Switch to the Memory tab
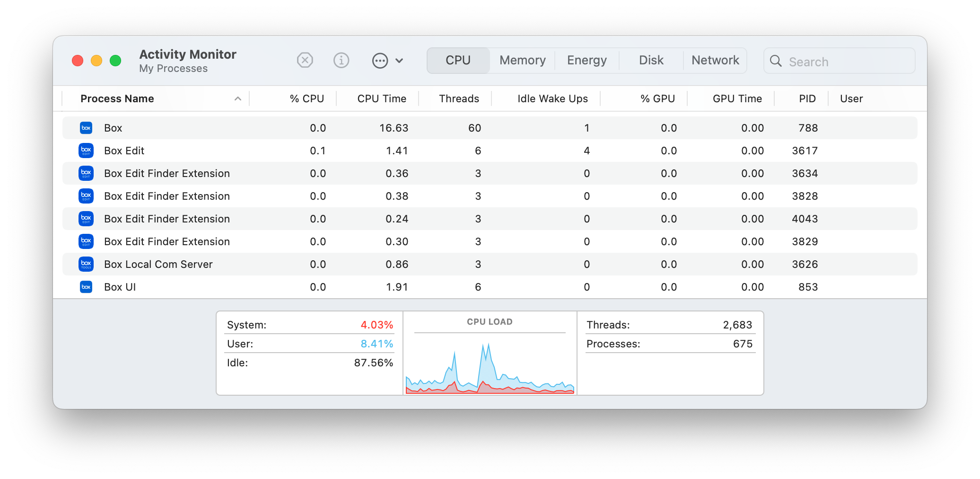980x479 pixels. [x=522, y=61]
